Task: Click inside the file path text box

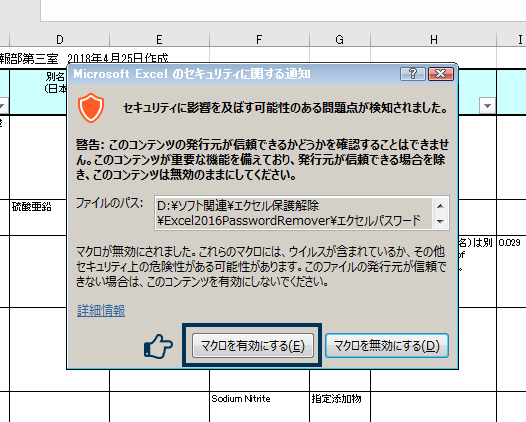Action: tap(294, 213)
